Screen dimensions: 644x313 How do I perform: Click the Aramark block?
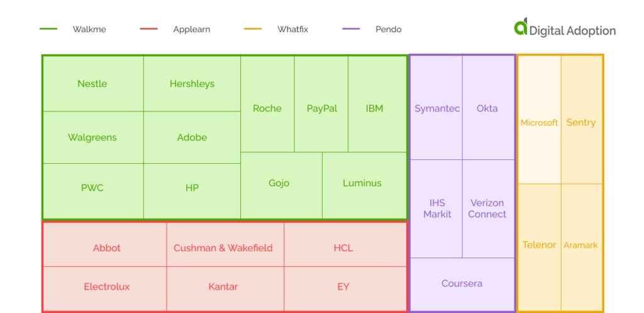point(580,245)
